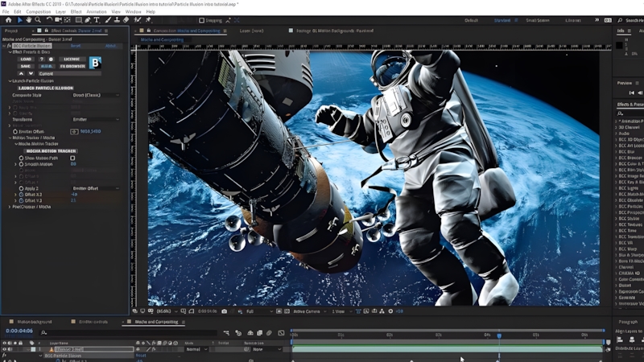Collapse the Effect Presets & Docs section
The width and height of the screenshot is (644, 362).
click(10, 52)
